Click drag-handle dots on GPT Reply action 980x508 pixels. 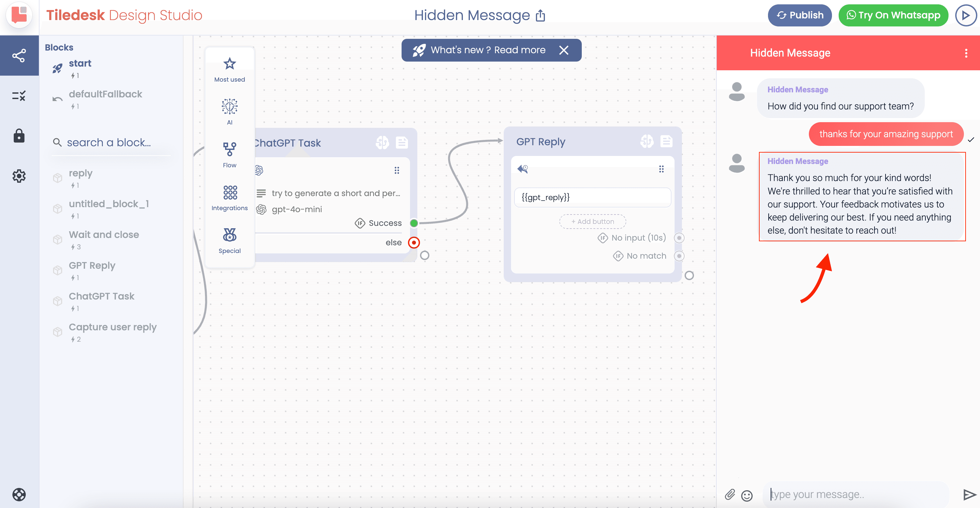(x=661, y=169)
